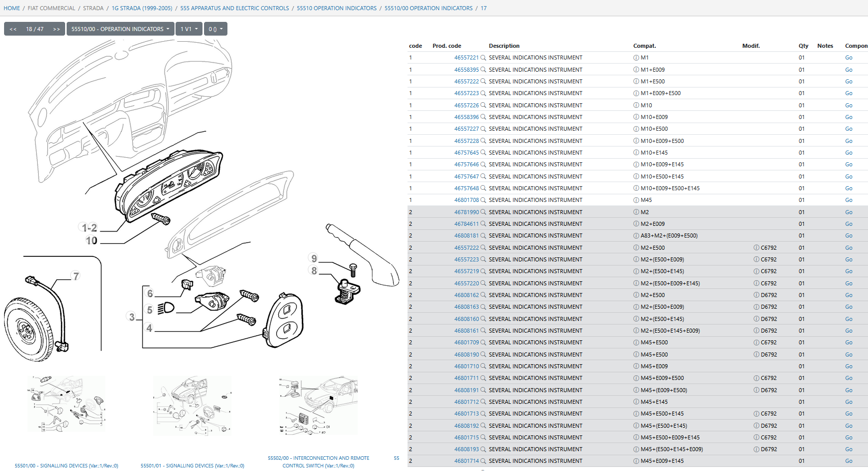Go to previous diagram with << button
Viewport: 868px width, 471px height.
coord(13,29)
